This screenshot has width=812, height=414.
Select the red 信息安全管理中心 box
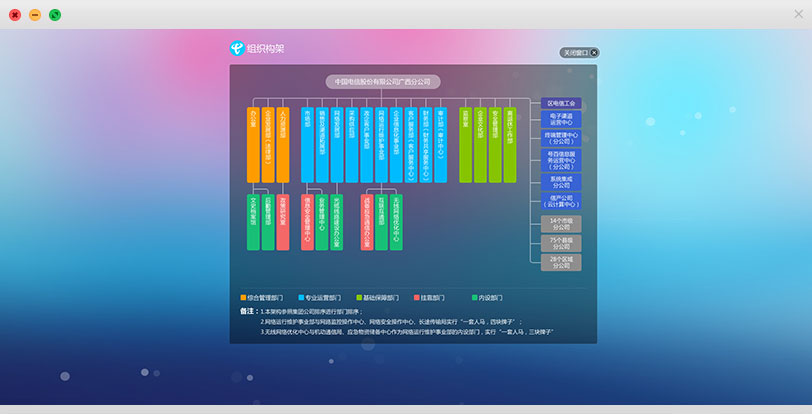(307, 222)
